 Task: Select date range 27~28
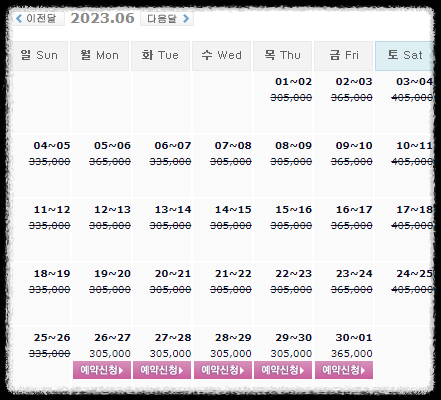click(x=173, y=338)
